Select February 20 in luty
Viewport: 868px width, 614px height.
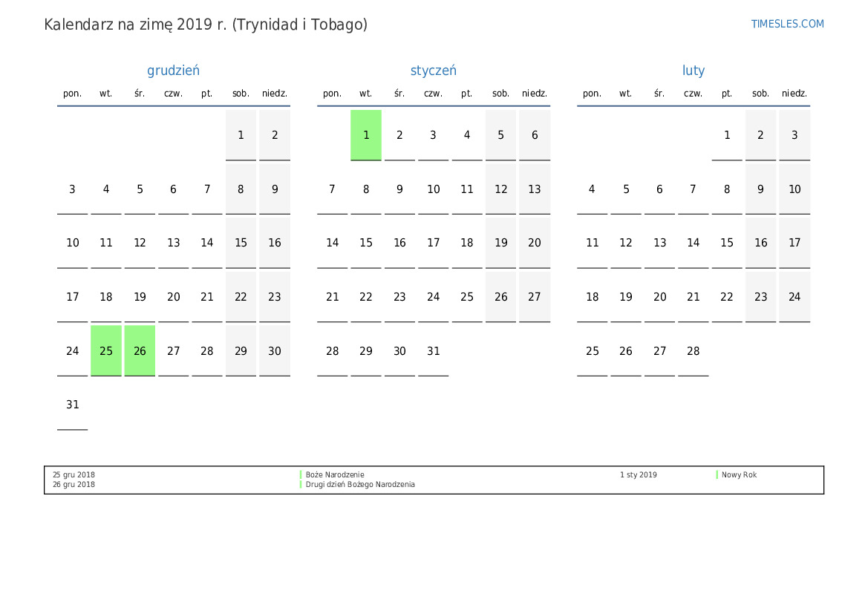click(660, 297)
